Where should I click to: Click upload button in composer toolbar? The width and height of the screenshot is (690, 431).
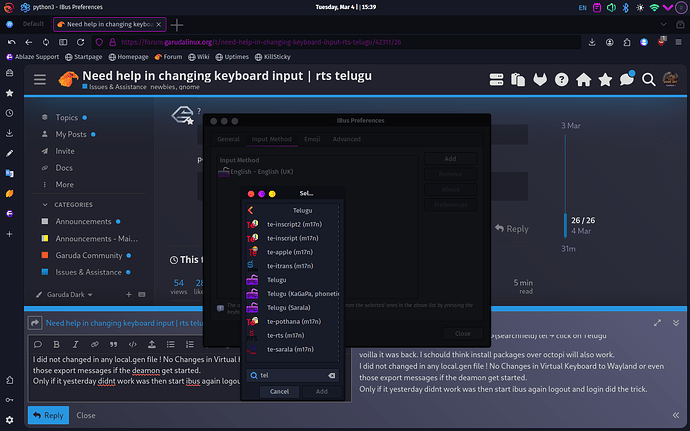[x=151, y=344]
